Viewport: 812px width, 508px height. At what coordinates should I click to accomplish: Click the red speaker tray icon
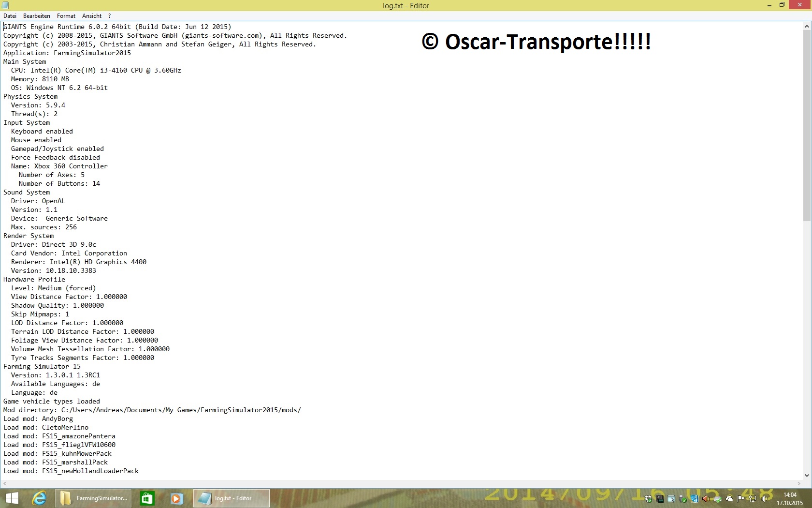(706, 499)
